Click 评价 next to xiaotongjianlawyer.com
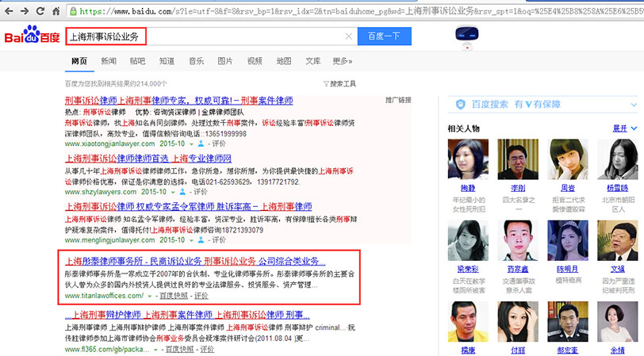 click(x=219, y=144)
